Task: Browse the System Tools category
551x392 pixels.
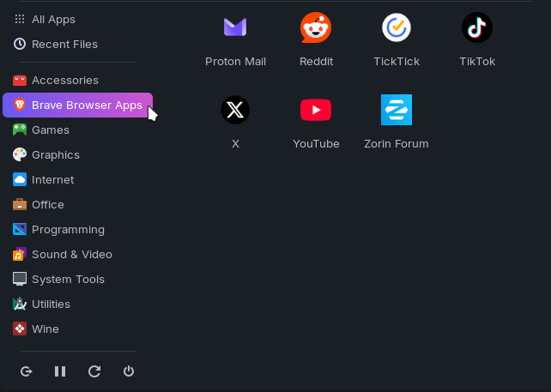Action: (77, 280)
